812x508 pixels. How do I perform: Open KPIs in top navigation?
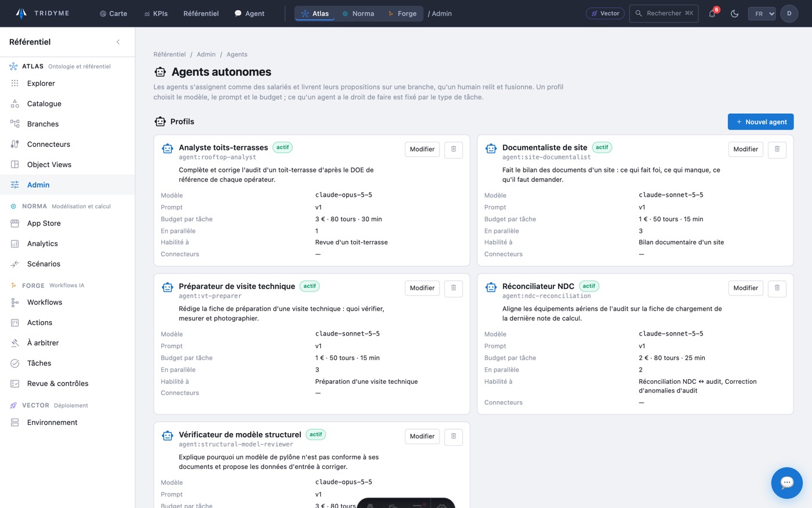156,13
